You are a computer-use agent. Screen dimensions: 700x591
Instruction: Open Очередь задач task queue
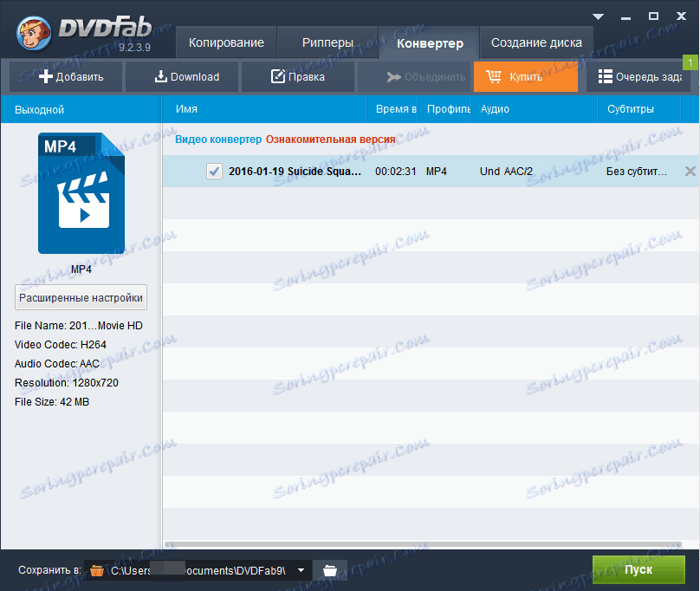pyautogui.click(x=638, y=77)
